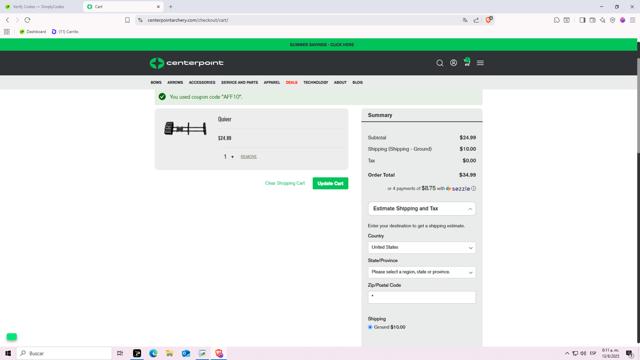Open the second bookmark in bookmarks bar
The width and height of the screenshot is (640, 360).
tap(65, 31)
